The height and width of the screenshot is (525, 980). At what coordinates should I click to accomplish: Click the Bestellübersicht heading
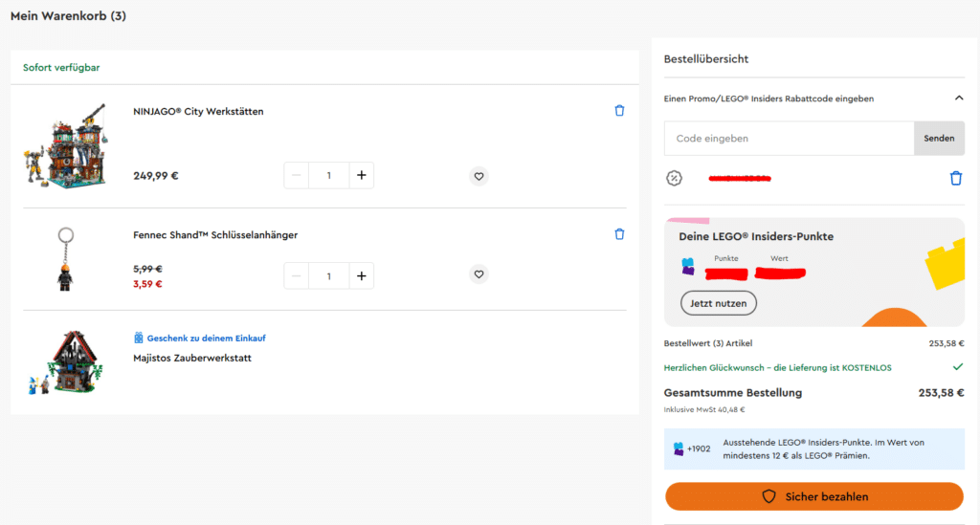706,59
